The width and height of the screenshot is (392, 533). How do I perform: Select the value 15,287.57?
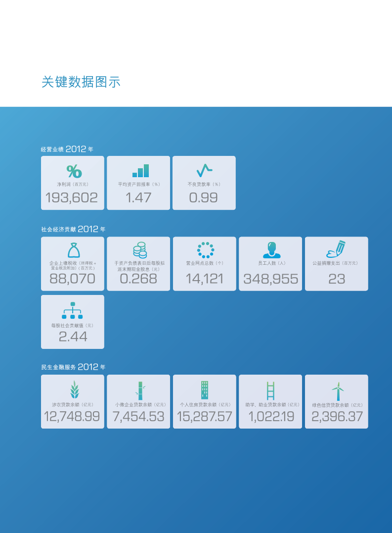point(204,417)
